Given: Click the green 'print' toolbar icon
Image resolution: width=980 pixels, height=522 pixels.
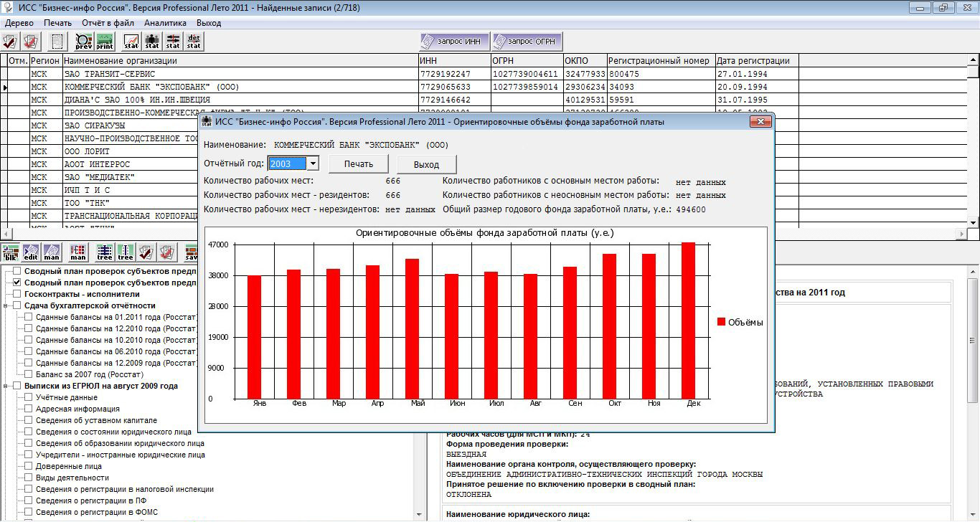Looking at the screenshot, I should click(105, 42).
